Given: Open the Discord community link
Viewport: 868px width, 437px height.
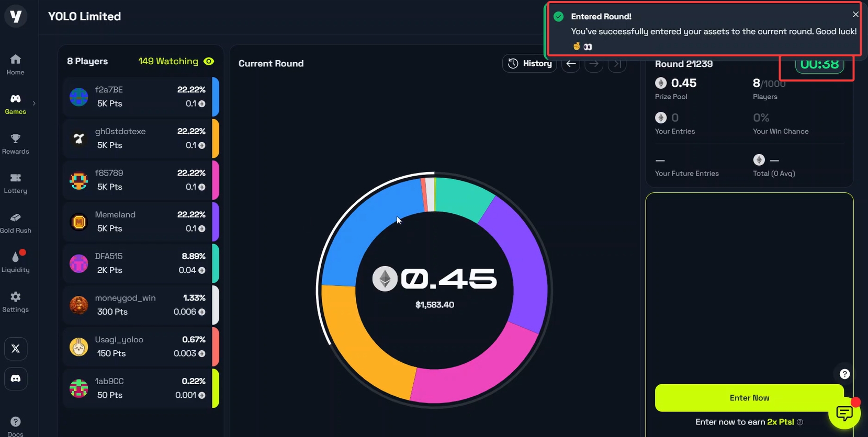Looking at the screenshot, I should tap(16, 378).
